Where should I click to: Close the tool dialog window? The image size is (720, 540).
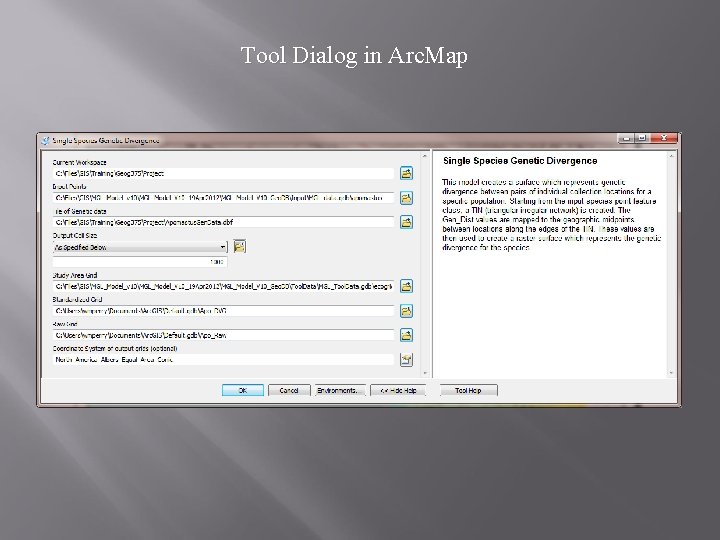[664, 138]
